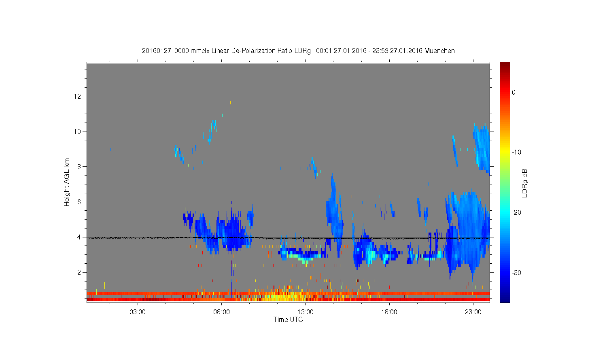Click the 'LDRg dB' colorbar label

coord(525,183)
